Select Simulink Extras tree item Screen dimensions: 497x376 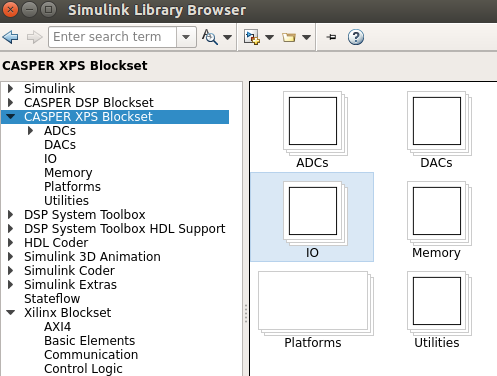click(70, 285)
